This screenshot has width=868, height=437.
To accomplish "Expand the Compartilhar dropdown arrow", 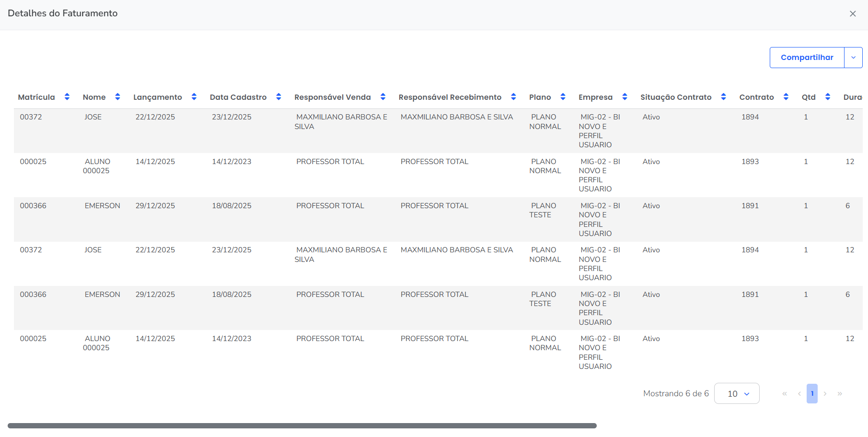I will tap(853, 58).
